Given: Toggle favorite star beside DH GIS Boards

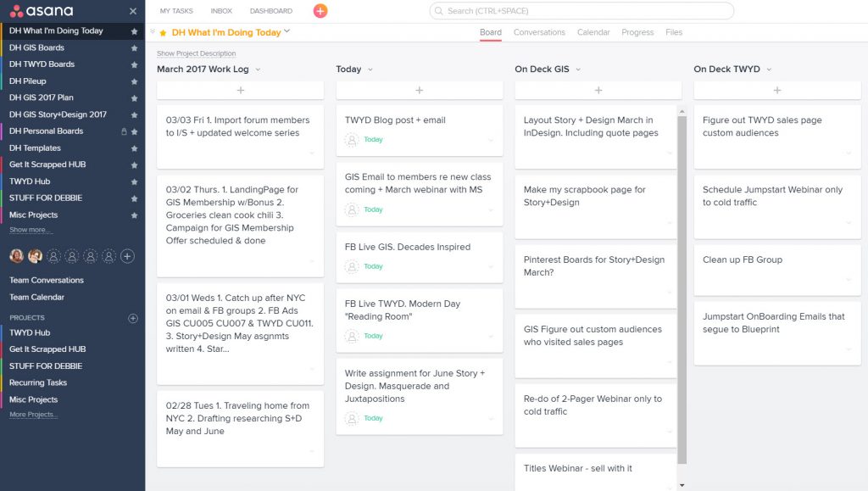Looking at the screenshot, I should (x=134, y=48).
